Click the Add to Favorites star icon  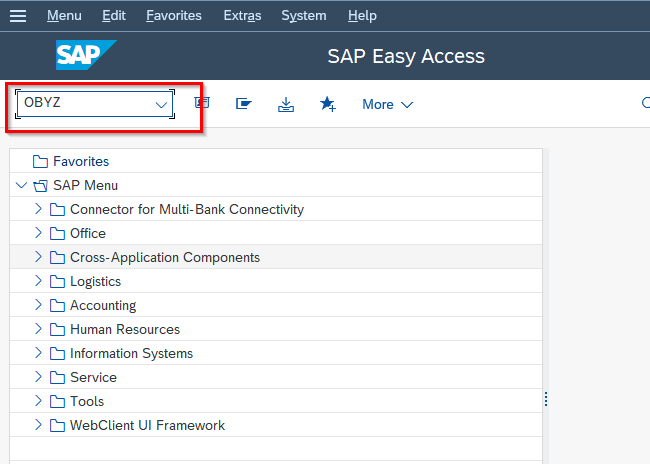(x=327, y=104)
